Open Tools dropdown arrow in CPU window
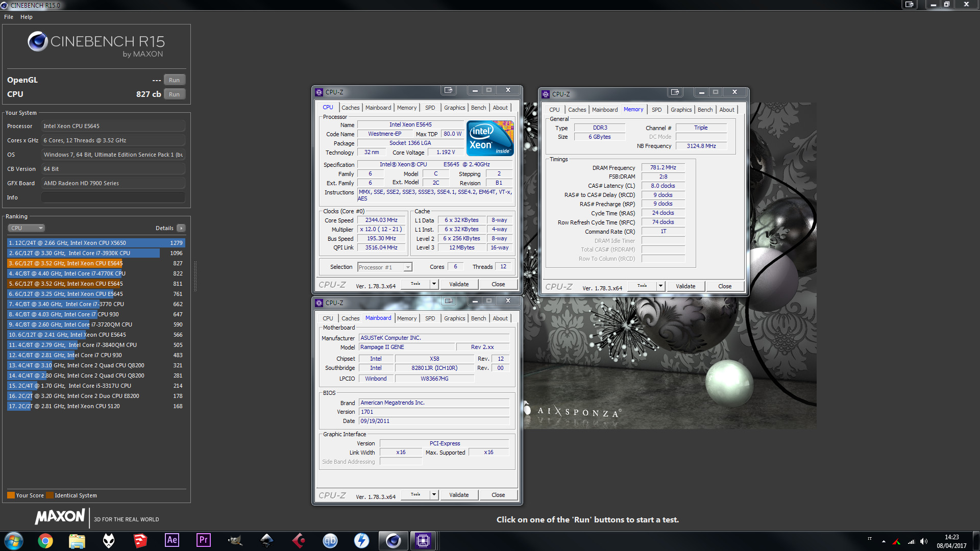The height and width of the screenshot is (551, 980). pyautogui.click(x=434, y=284)
